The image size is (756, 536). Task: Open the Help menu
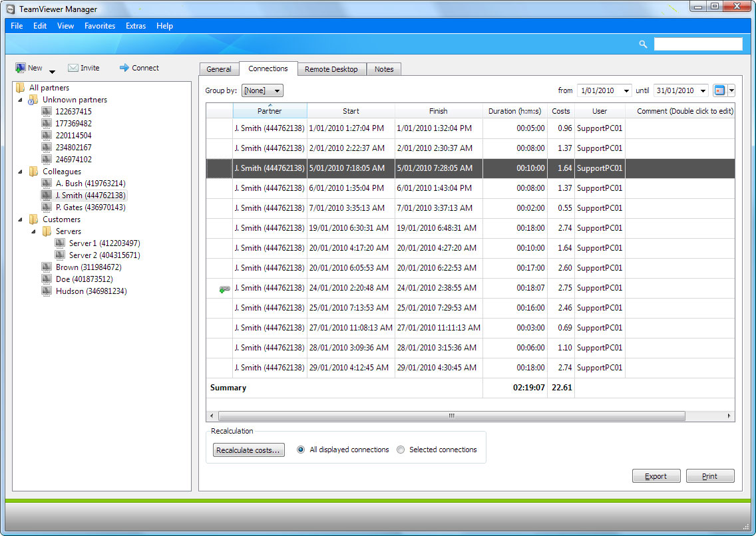tap(164, 26)
